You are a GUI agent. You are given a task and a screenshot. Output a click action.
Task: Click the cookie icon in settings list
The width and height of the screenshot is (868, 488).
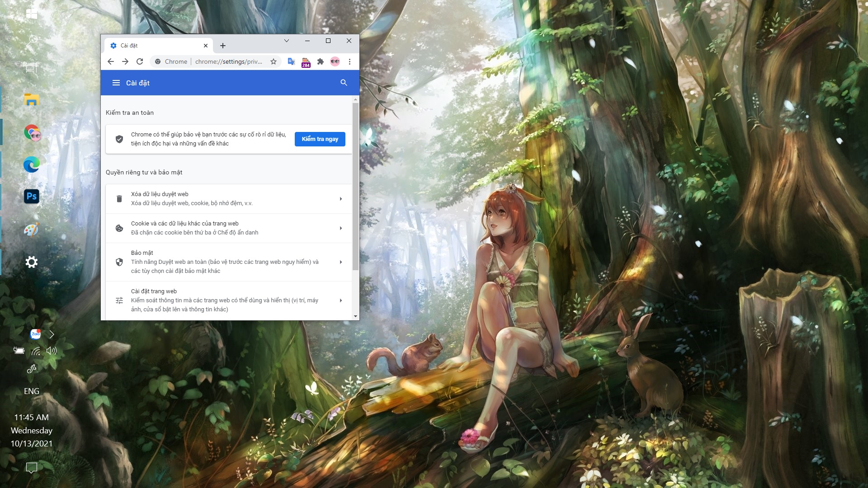click(119, 228)
